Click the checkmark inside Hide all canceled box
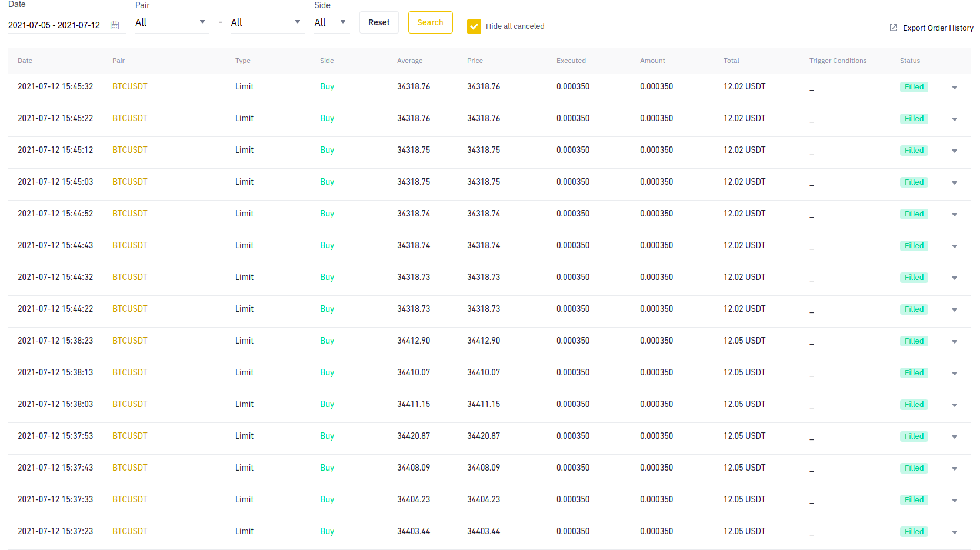Screen dimensions: 980x550 click(474, 26)
